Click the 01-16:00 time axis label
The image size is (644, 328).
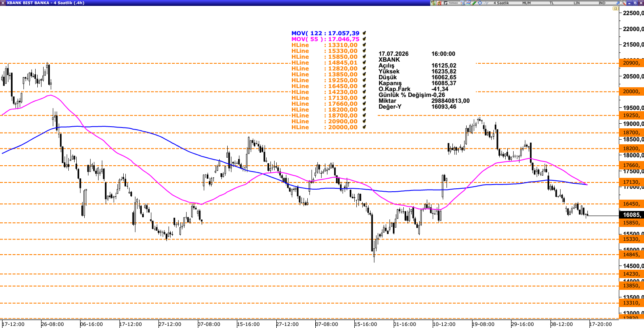[405, 324]
